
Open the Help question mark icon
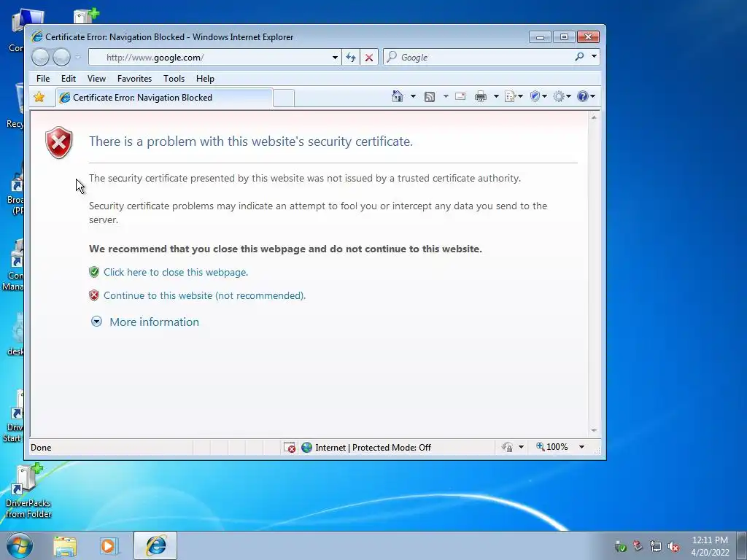point(586,97)
